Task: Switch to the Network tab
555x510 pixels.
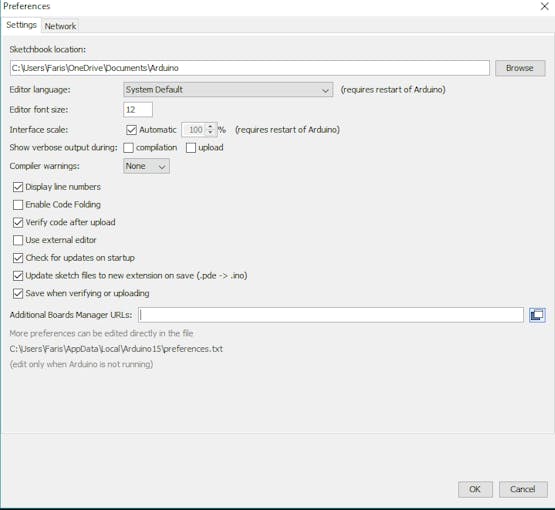Action: coord(60,26)
